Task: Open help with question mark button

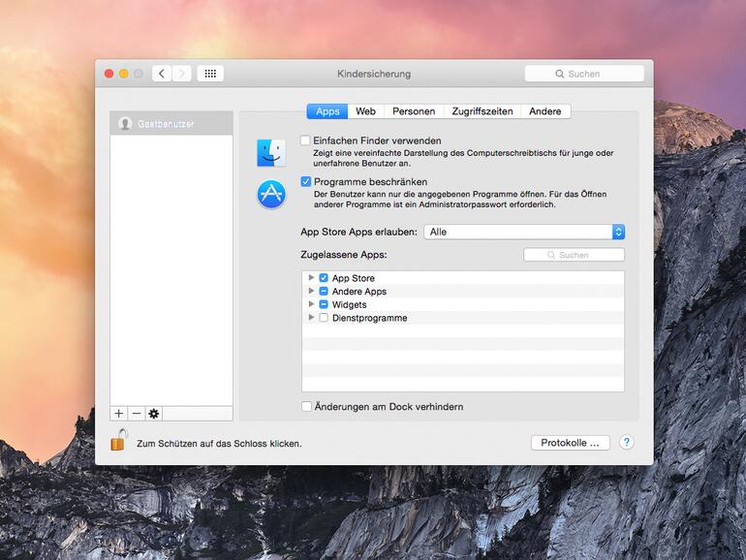Action: pyautogui.click(x=627, y=443)
